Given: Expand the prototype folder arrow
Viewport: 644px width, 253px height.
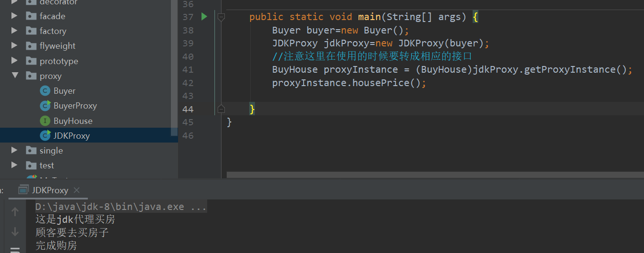Looking at the screenshot, I should coord(14,61).
